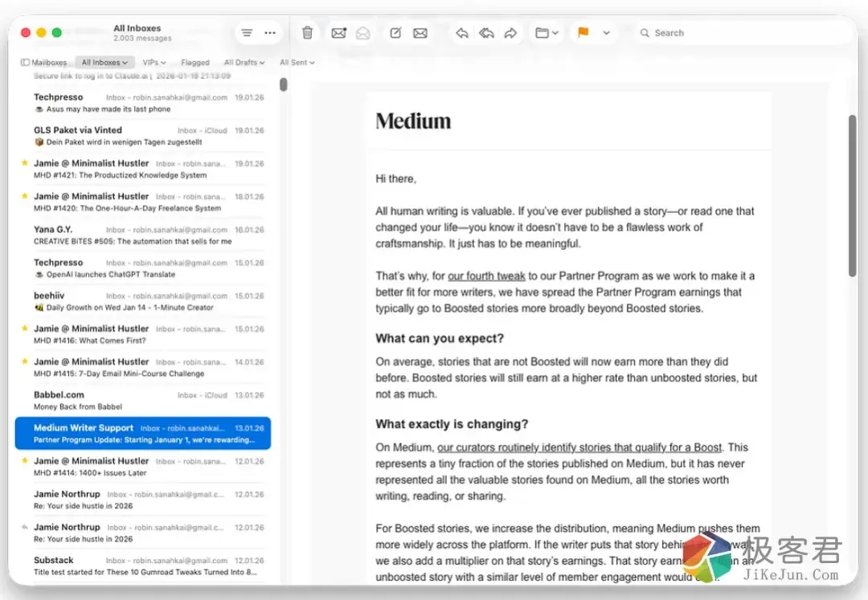The image size is (868, 600).
Task: Delete the selected email with trash icon
Action: [x=306, y=32]
